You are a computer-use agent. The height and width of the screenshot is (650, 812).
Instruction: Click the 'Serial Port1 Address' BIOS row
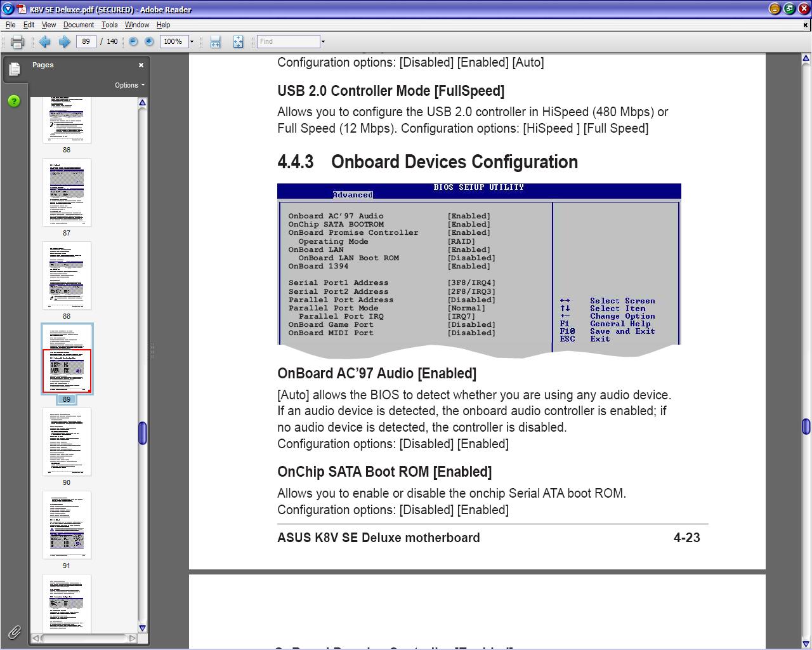(392, 283)
